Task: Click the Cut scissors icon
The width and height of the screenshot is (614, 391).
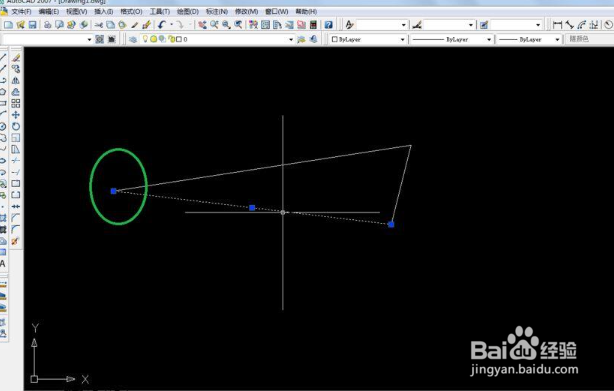Action: pos(99,25)
